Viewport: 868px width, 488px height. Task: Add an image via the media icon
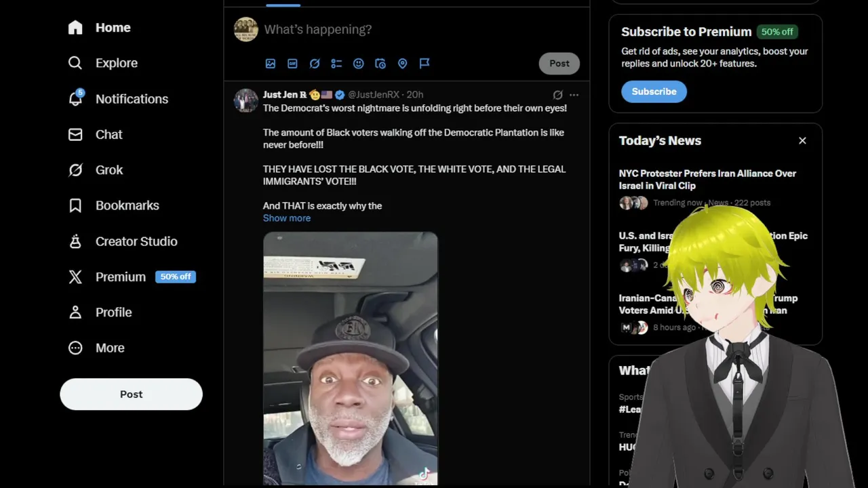(271, 64)
